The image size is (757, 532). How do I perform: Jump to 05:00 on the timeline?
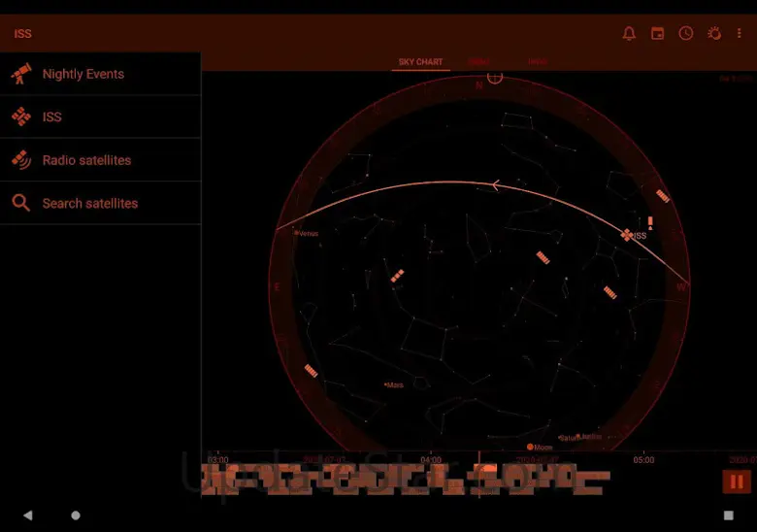643,459
